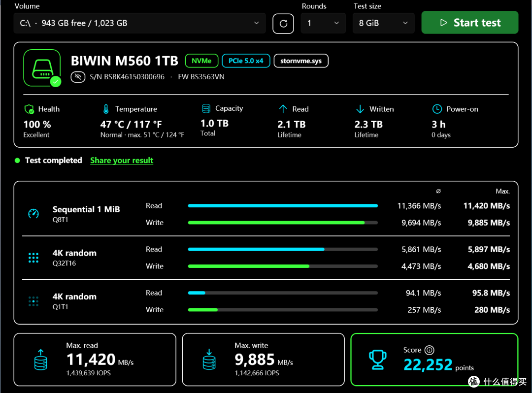Click the Written down-arrow icon
The width and height of the screenshot is (532, 393).
click(360, 109)
